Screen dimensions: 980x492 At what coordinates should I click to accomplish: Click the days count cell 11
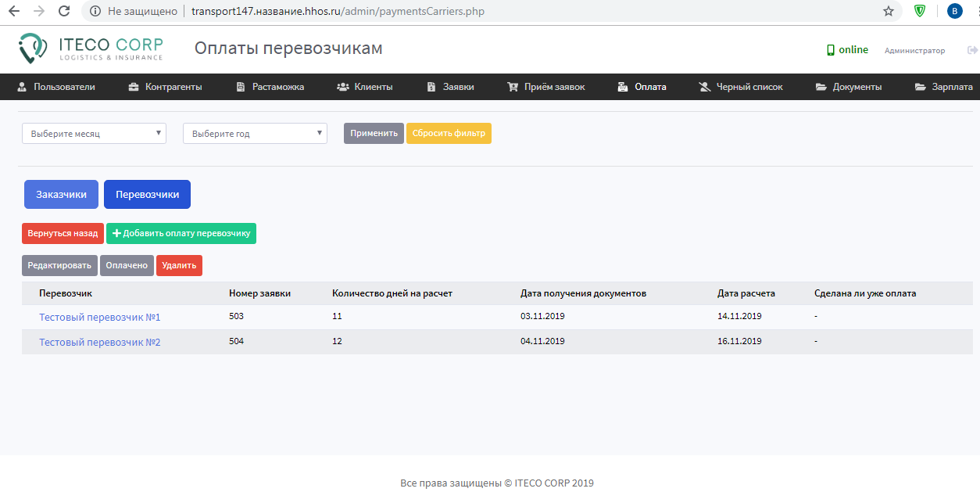point(337,316)
